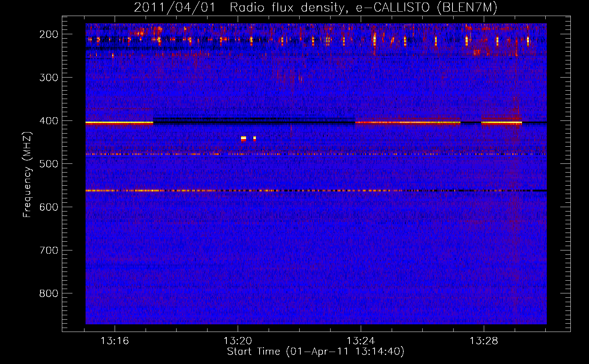
Task: Click the 600 frequency tick label
Action: [49, 207]
